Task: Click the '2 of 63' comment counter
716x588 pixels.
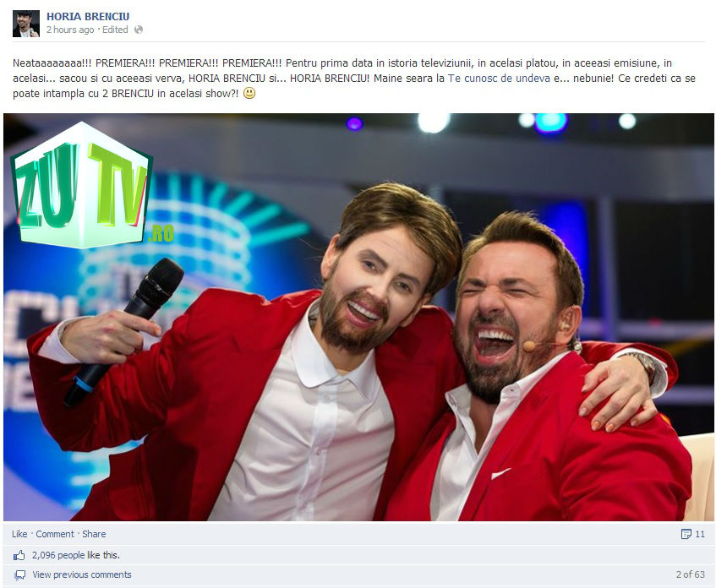Action: point(690,574)
